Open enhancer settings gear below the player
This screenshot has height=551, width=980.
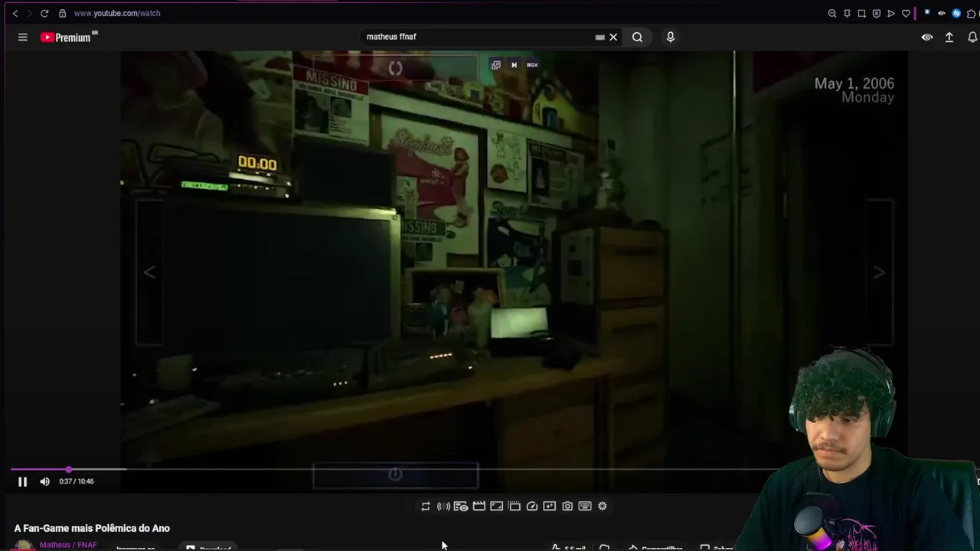[x=603, y=506]
